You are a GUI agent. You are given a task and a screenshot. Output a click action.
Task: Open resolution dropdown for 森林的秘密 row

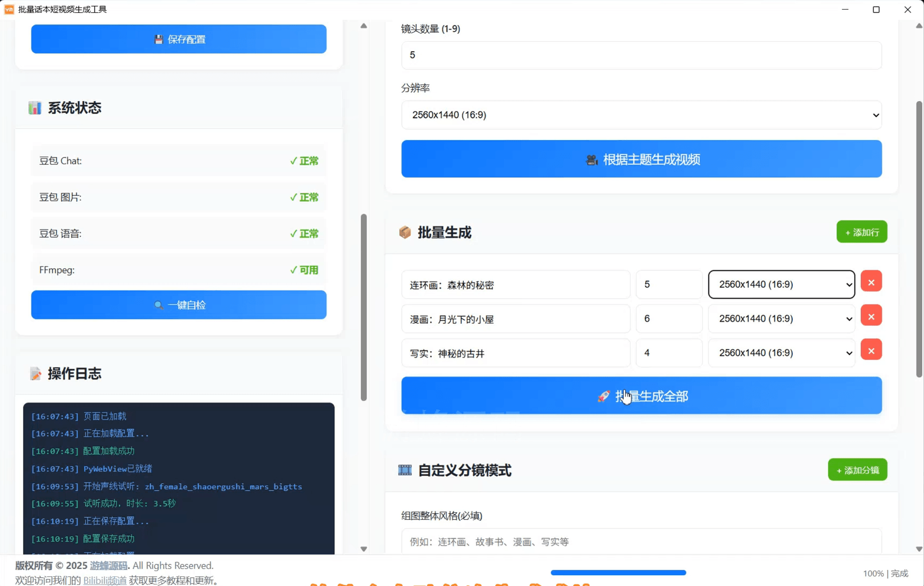click(x=781, y=284)
